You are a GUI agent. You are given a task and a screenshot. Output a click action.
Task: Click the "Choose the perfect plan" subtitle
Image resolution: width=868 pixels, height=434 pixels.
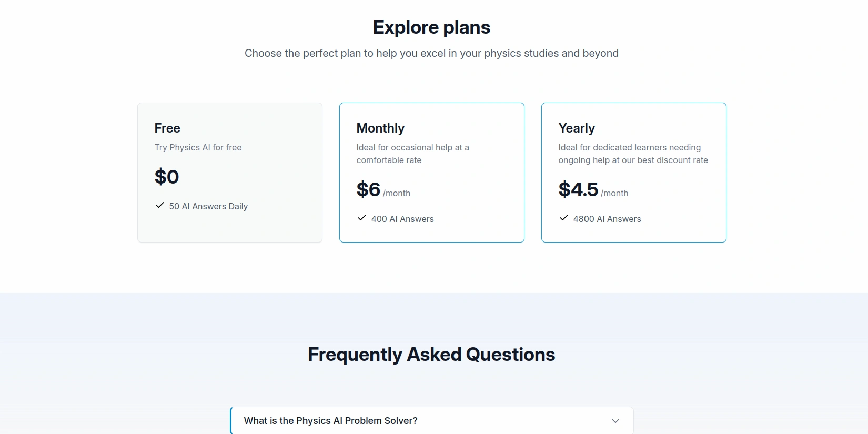coord(431,53)
